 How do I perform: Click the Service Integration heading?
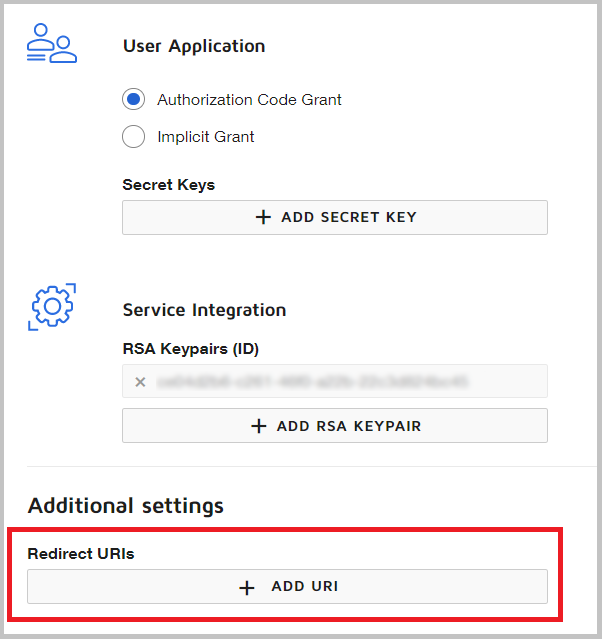coord(204,310)
